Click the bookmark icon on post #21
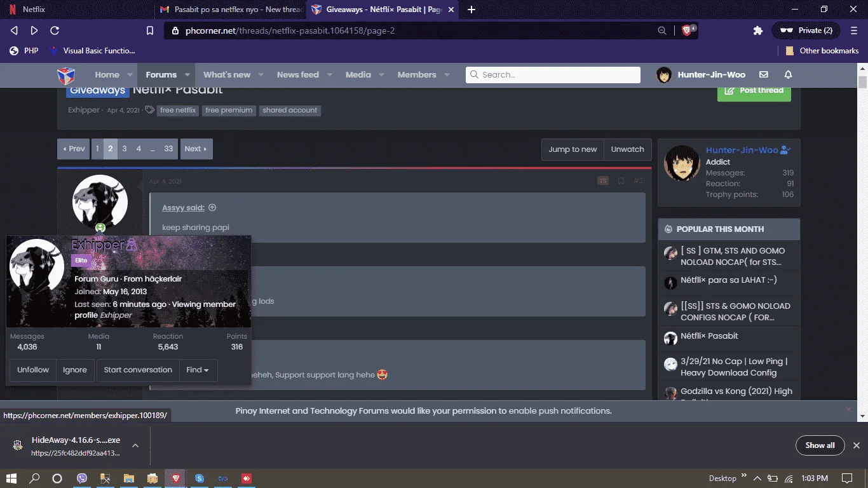Image resolution: width=868 pixels, height=488 pixels. click(x=621, y=181)
